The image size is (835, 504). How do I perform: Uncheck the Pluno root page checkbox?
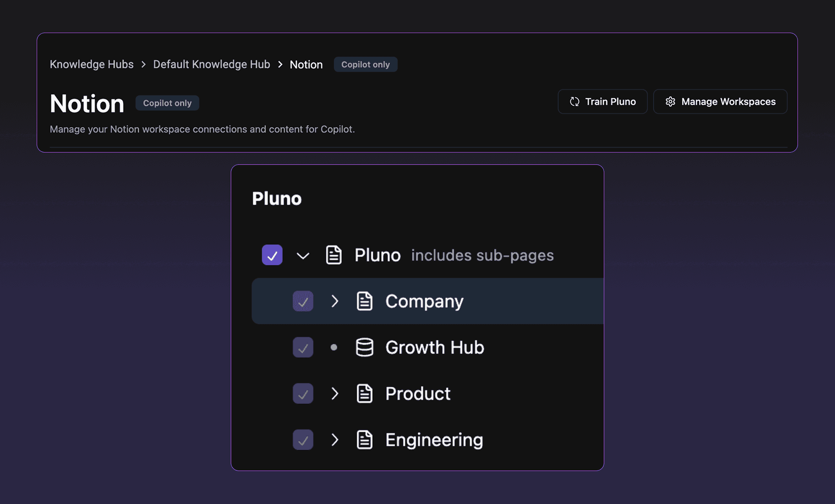tap(272, 255)
